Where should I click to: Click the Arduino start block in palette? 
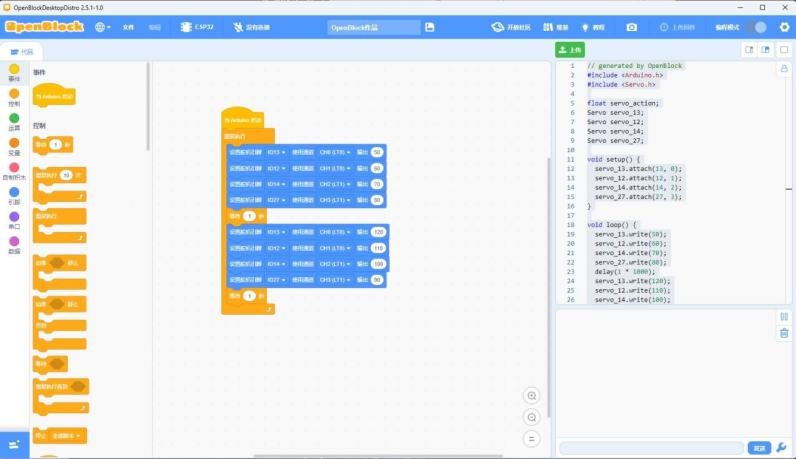click(54, 95)
